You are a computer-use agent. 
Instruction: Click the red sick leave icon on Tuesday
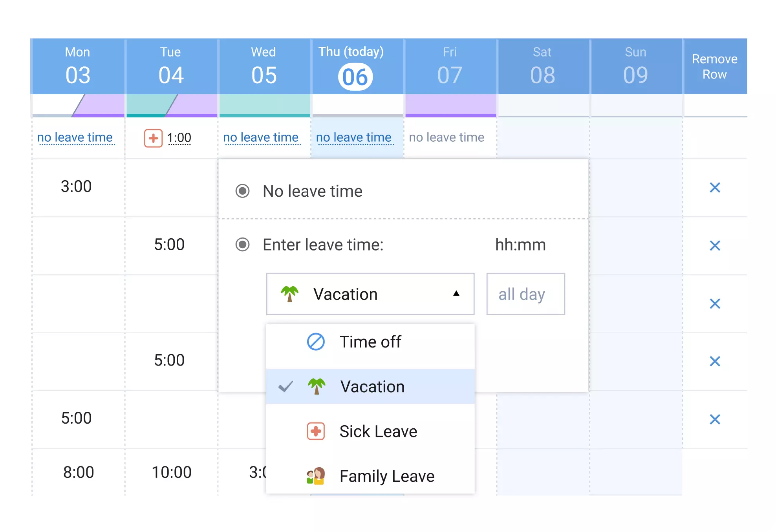[x=153, y=138]
